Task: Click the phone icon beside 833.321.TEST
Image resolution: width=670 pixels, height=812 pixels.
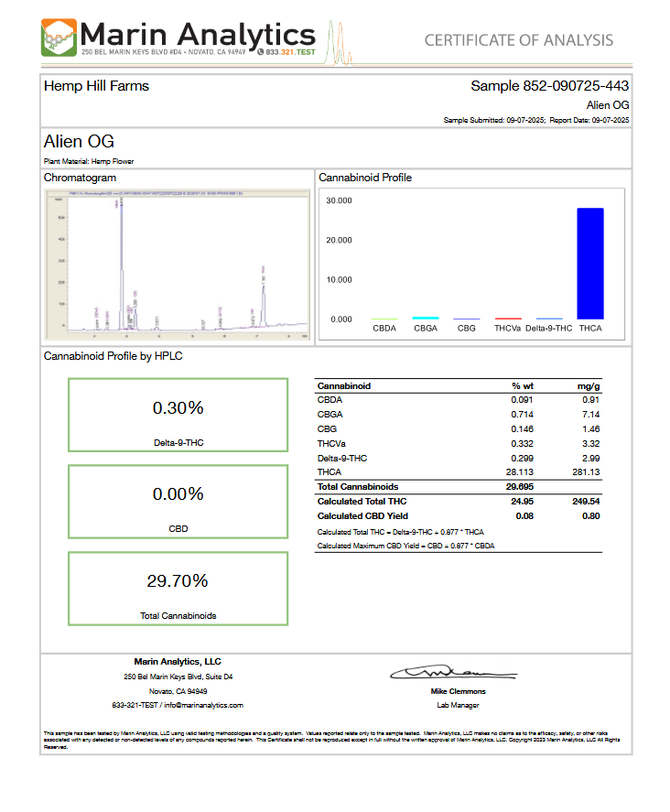Action: tap(260, 53)
